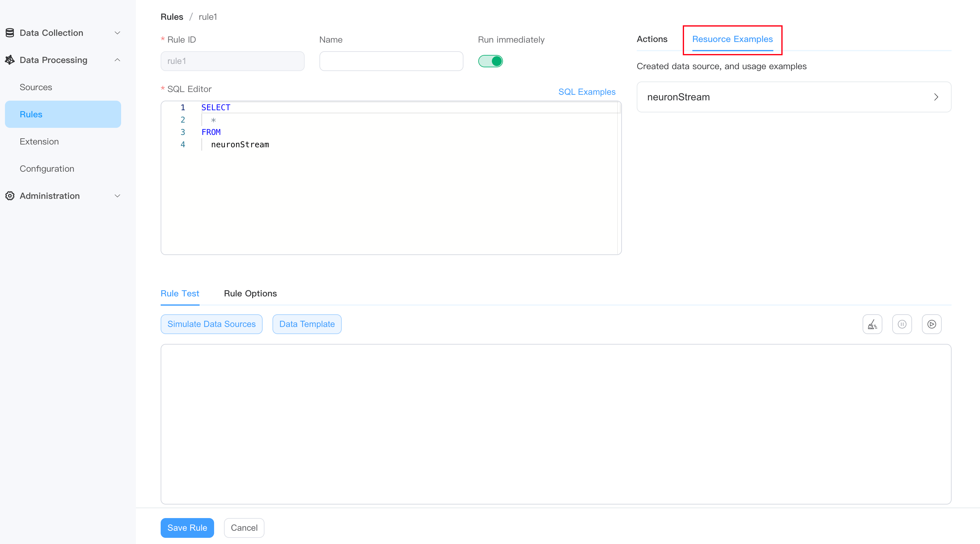Image resolution: width=980 pixels, height=544 pixels.
Task: Click the pause test icon
Action: point(902,324)
